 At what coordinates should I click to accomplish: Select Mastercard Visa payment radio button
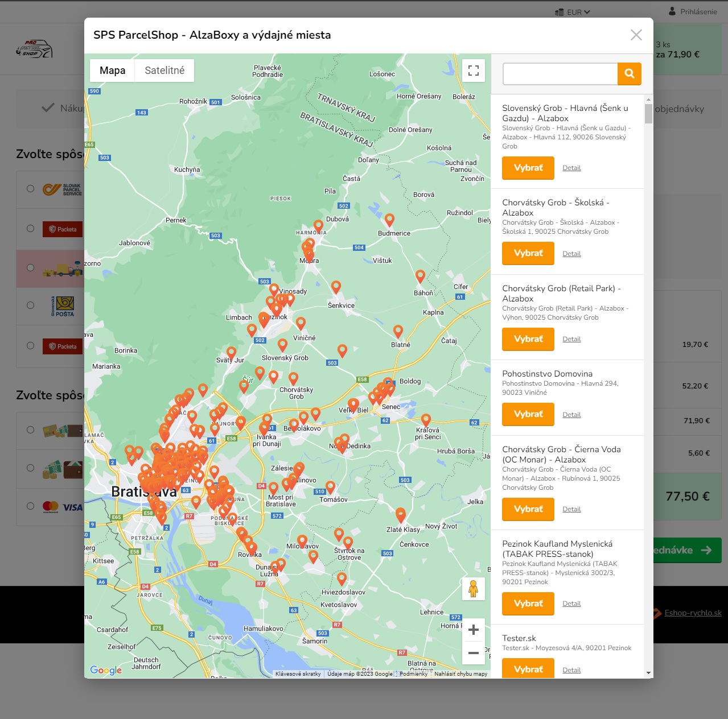coord(30,506)
